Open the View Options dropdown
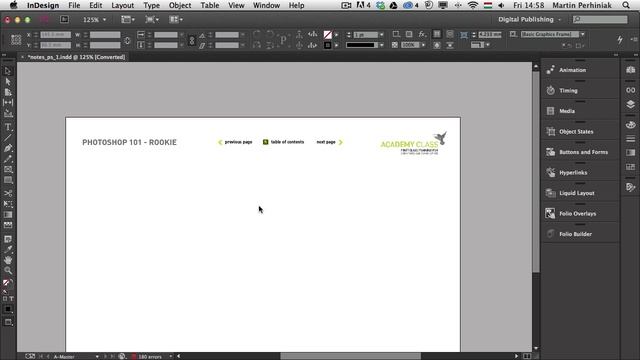The height and width of the screenshot is (360, 640). [128, 19]
